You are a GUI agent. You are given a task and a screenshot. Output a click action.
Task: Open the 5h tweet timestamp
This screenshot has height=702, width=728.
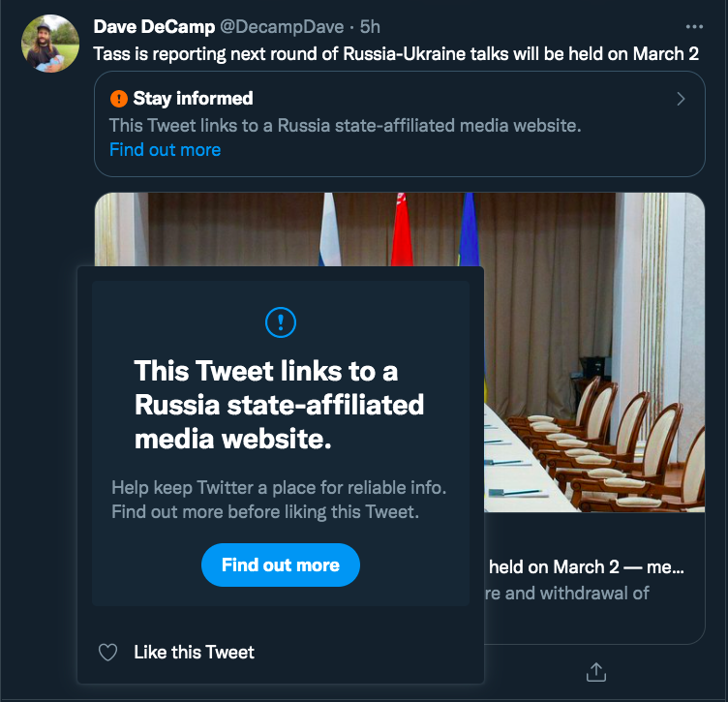(x=370, y=27)
